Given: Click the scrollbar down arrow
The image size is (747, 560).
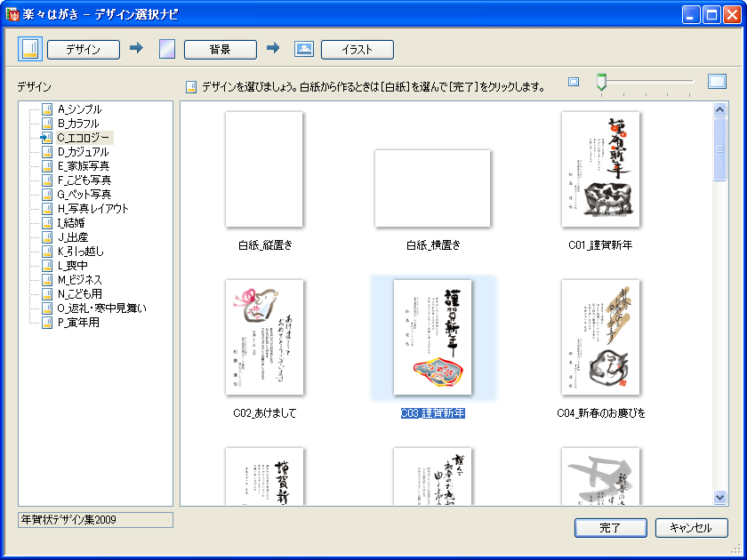Looking at the screenshot, I should click(x=719, y=497).
